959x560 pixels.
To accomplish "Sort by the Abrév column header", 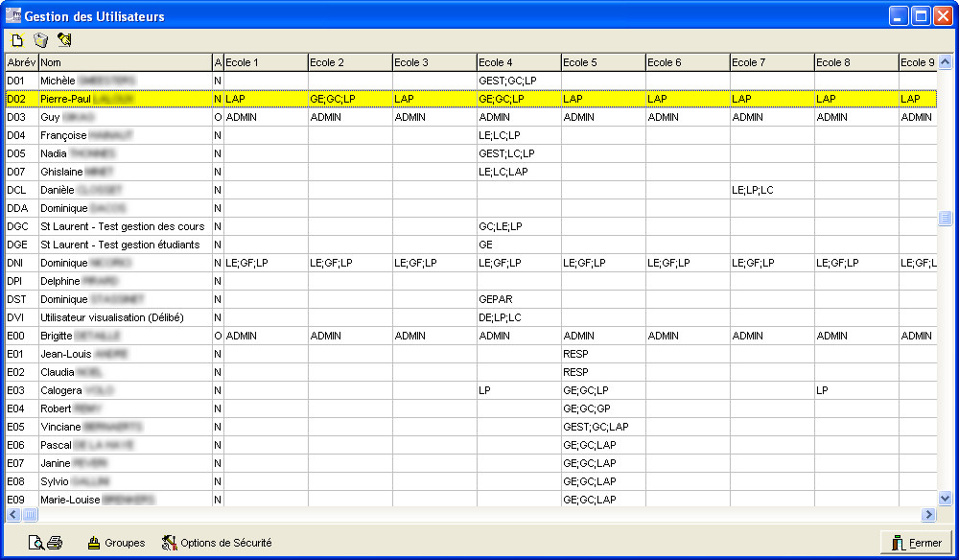I will point(21,62).
